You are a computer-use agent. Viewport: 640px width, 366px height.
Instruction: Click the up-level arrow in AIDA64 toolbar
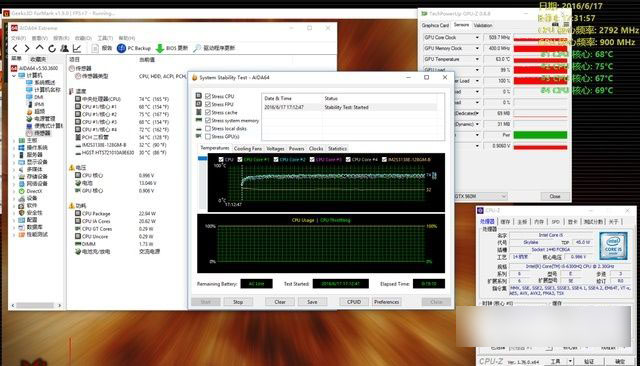pyautogui.click(x=40, y=48)
